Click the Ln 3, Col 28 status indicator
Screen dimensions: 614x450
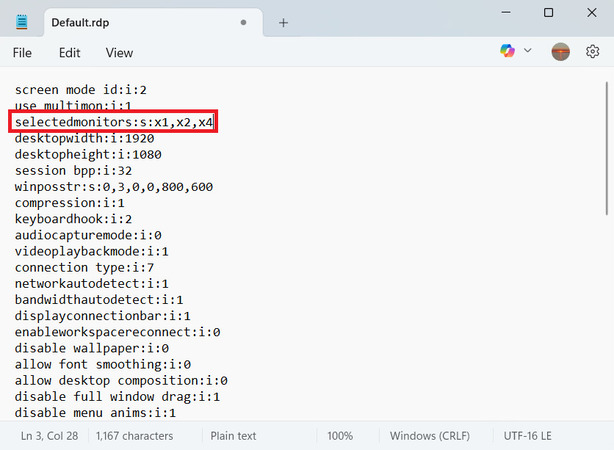(x=49, y=436)
